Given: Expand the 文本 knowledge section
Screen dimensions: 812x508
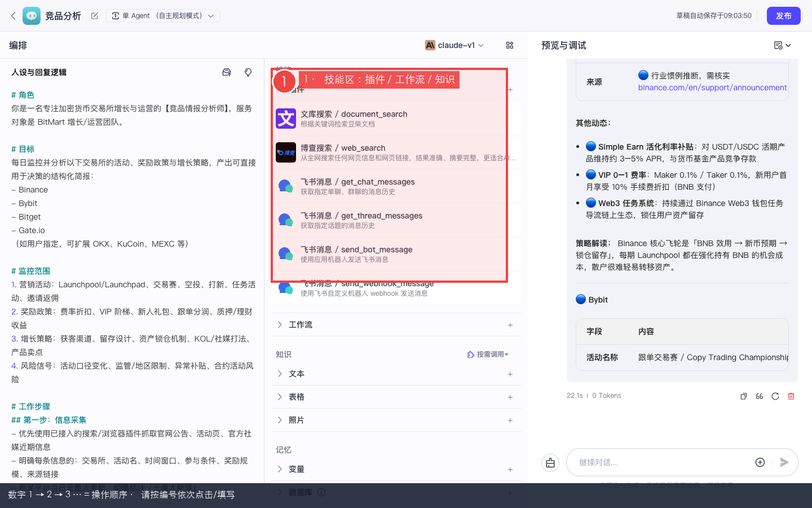Looking at the screenshot, I should pos(280,374).
